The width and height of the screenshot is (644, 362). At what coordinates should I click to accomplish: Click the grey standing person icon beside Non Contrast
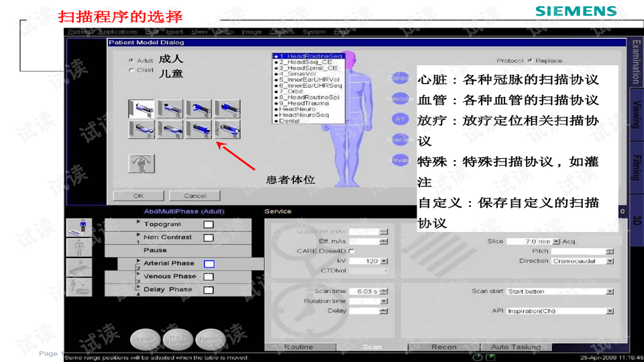79,247
